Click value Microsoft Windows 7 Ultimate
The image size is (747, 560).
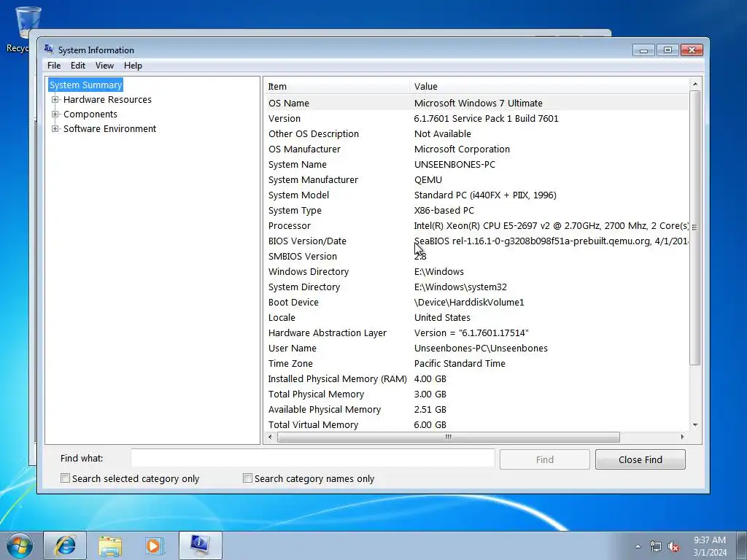tap(479, 103)
